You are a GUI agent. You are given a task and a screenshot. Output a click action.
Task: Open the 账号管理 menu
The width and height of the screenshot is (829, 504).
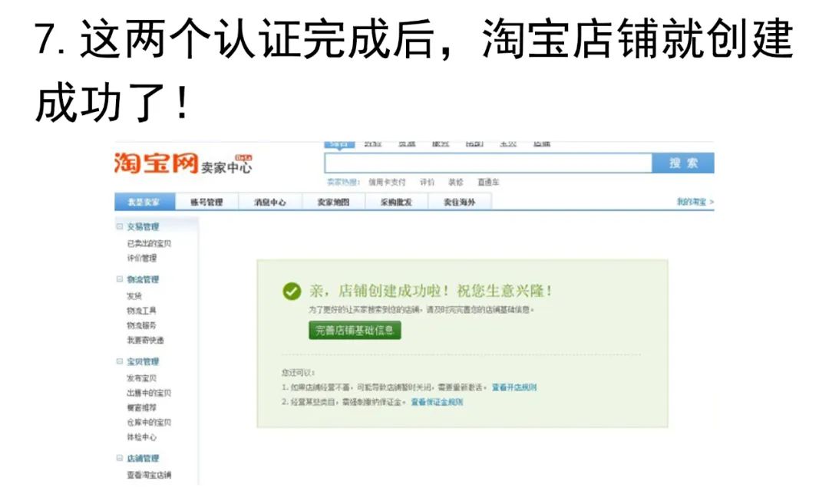pyautogui.click(x=208, y=201)
